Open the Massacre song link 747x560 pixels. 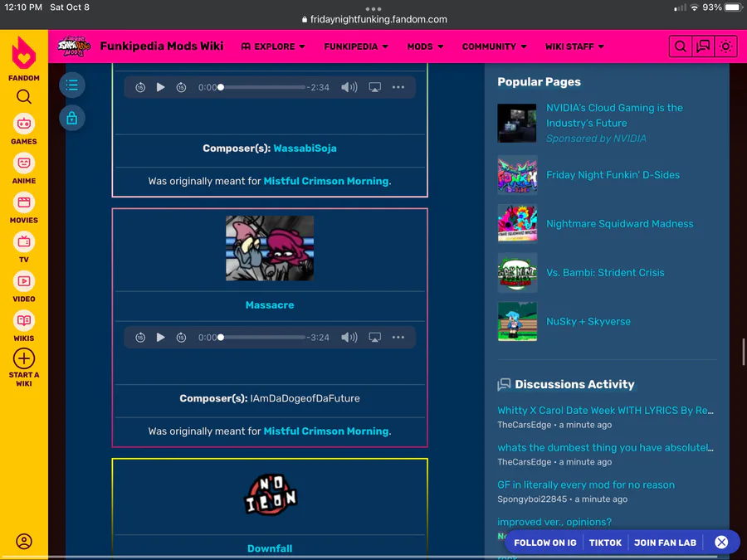click(x=270, y=304)
